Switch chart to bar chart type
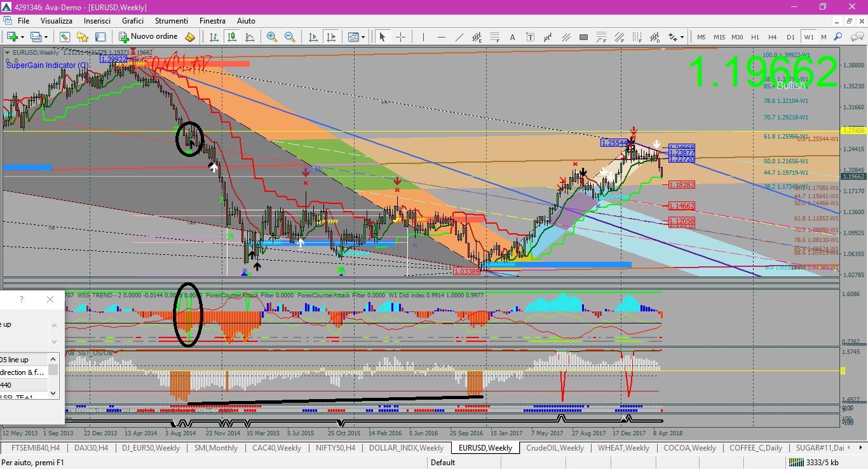Screen dimensions: 868x469 [214, 37]
